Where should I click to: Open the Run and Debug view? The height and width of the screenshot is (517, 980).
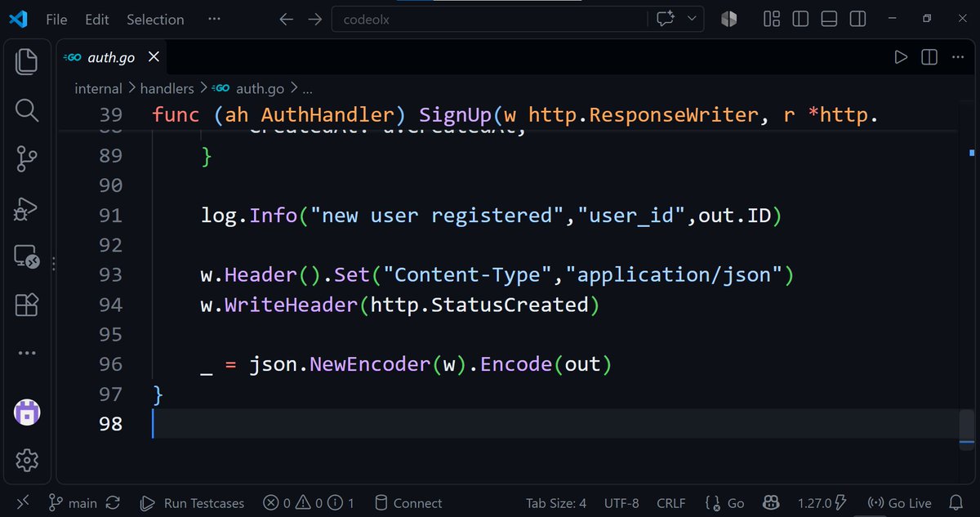click(27, 207)
